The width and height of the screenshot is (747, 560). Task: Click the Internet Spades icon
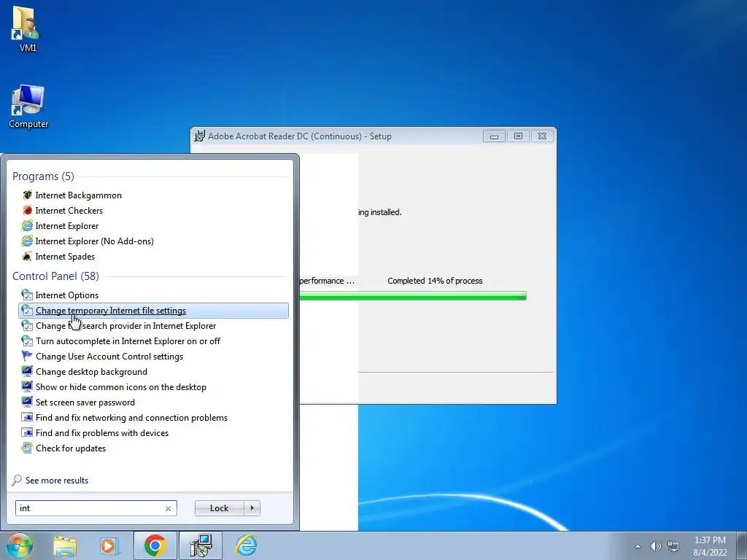[27, 256]
